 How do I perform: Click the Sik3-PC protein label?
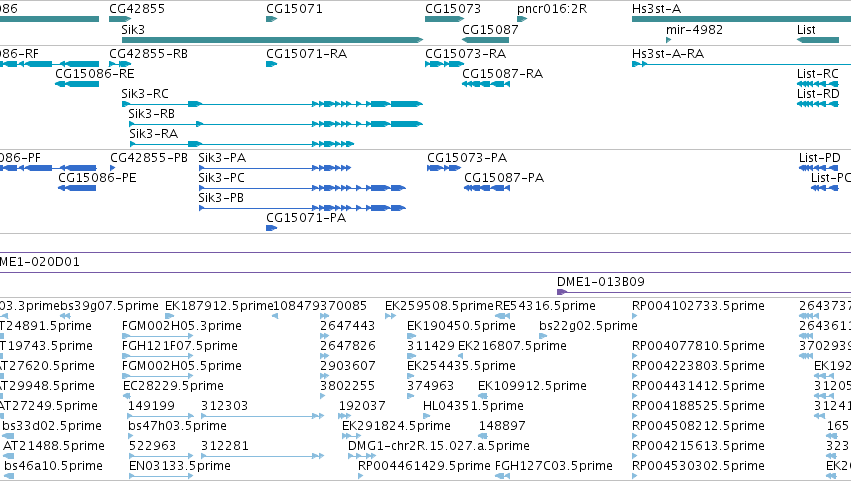click(x=221, y=178)
